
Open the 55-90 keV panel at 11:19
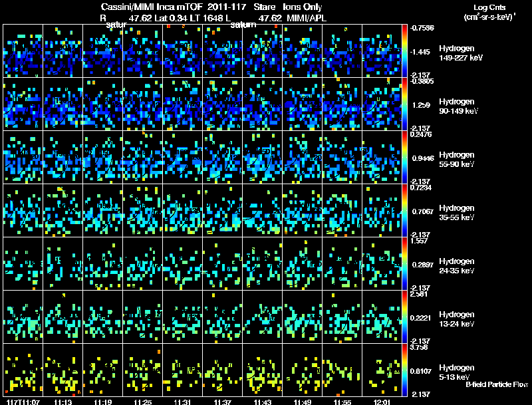click(103, 158)
